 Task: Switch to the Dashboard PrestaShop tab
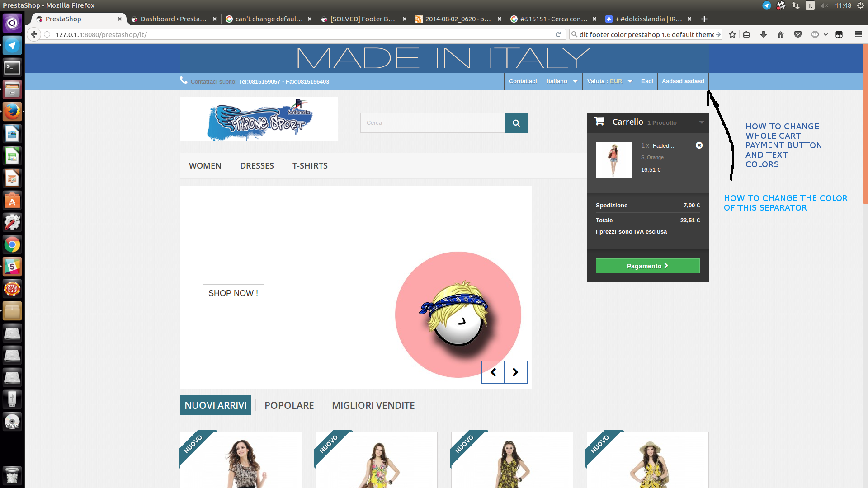point(173,19)
